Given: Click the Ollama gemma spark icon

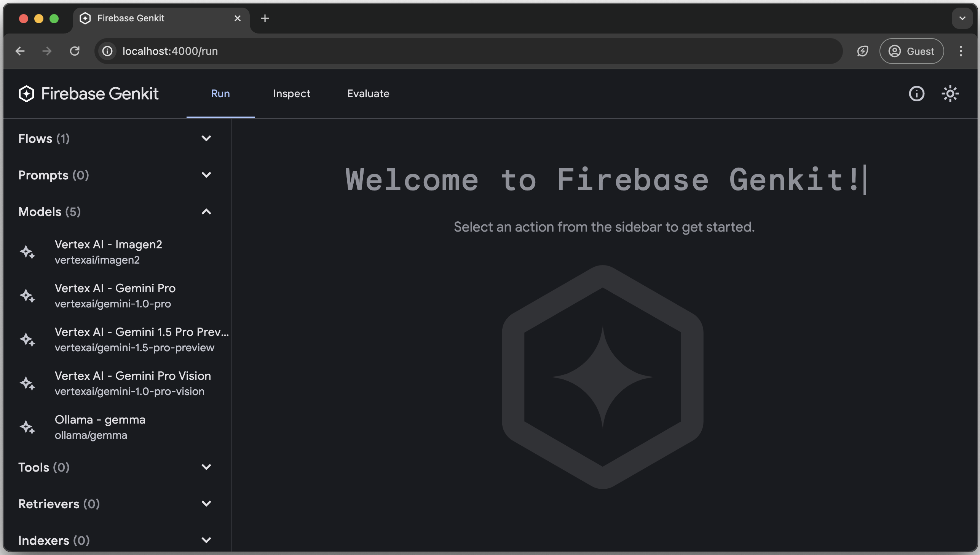Looking at the screenshot, I should point(27,427).
